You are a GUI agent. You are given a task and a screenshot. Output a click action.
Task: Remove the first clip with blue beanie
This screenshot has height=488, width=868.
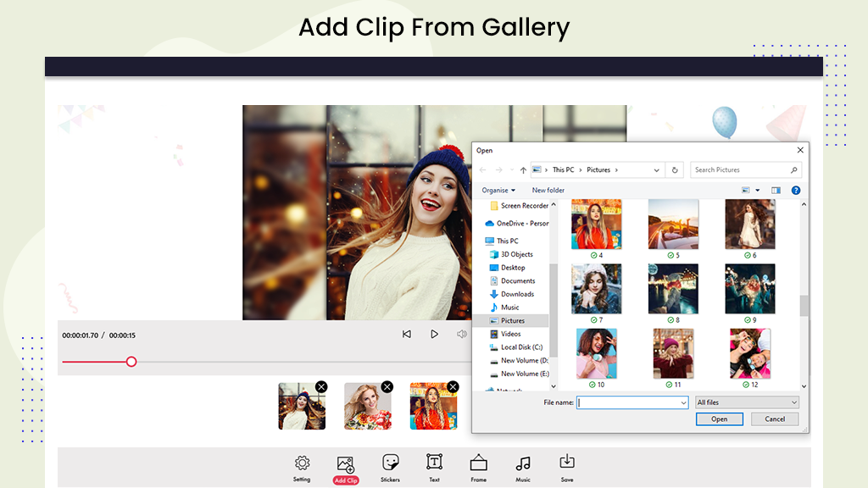(x=321, y=386)
